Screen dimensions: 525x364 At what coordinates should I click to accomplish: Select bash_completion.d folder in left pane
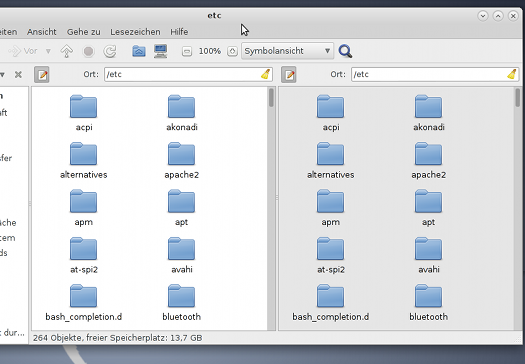coord(84,302)
